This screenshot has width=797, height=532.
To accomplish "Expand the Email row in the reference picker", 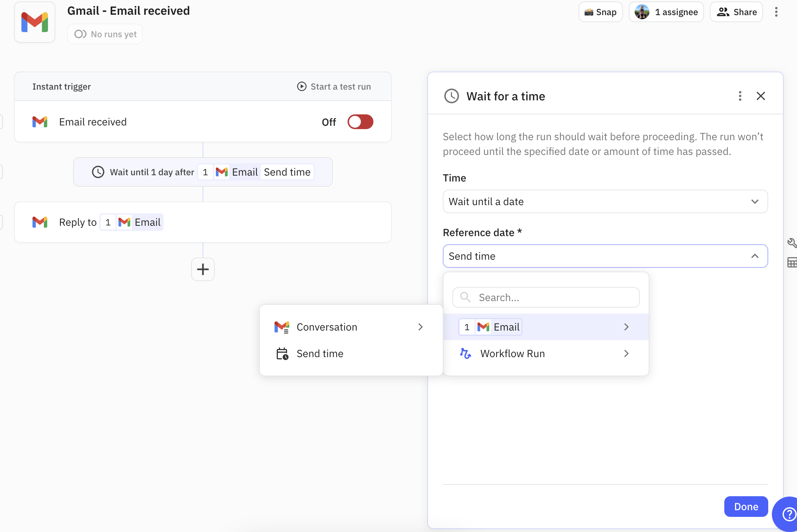I will [x=626, y=327].
